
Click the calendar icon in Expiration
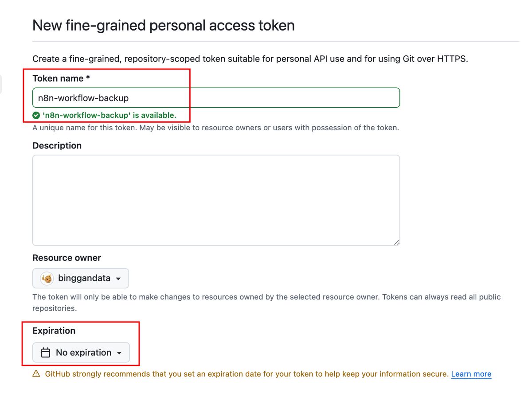click(45, 353)
